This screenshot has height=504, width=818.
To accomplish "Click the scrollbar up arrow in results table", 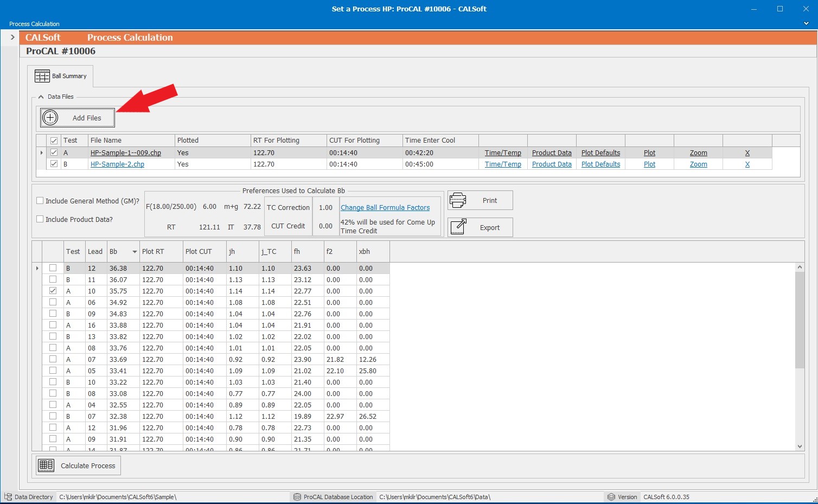I will [x=800, y=267].
